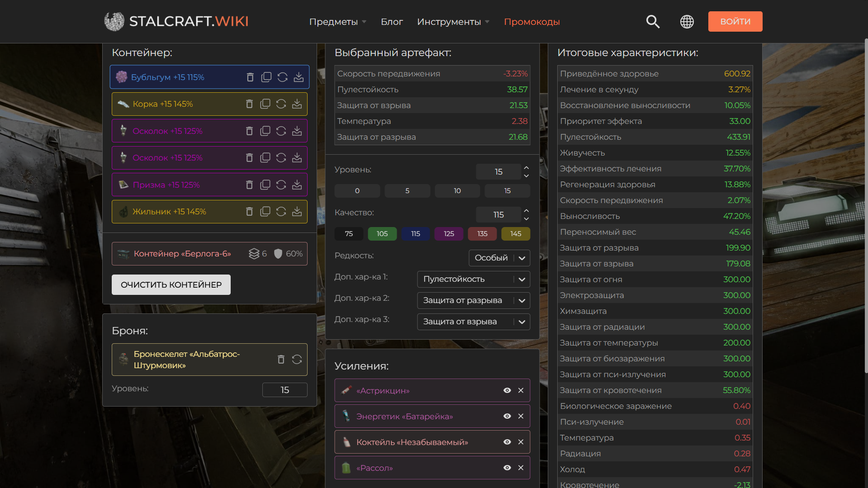Swap the Корка artifact
868x488 pixels.
(x=281, y=104)
